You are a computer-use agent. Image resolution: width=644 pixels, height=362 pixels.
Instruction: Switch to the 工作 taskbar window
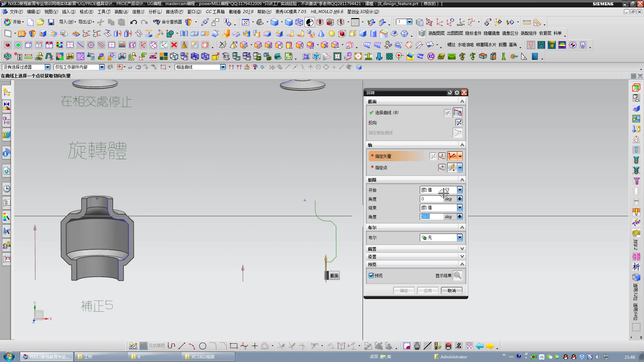[x=101, y=357]
